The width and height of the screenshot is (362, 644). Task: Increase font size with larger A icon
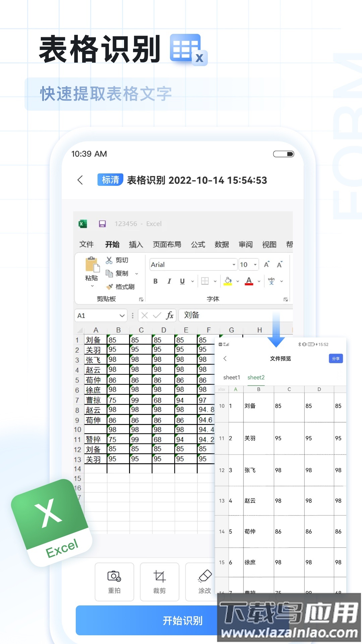266,265
